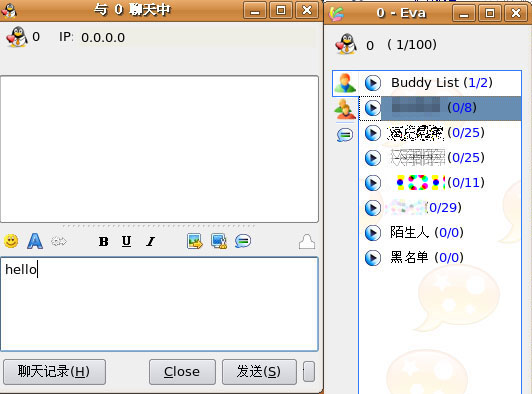This screenshot has height=394, width=532.
Task: Click the chat window title bar penguin icon
Action: point(9,11)
